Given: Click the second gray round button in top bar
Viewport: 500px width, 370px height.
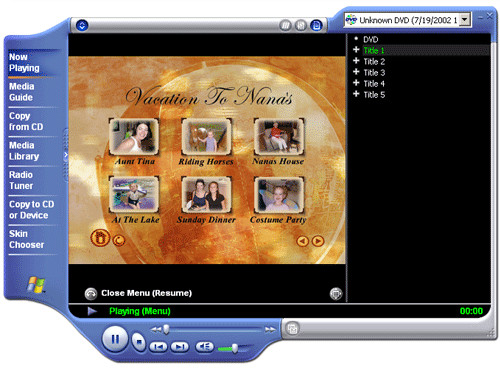Looking at the screenshot, I should [x=301, y=25].
